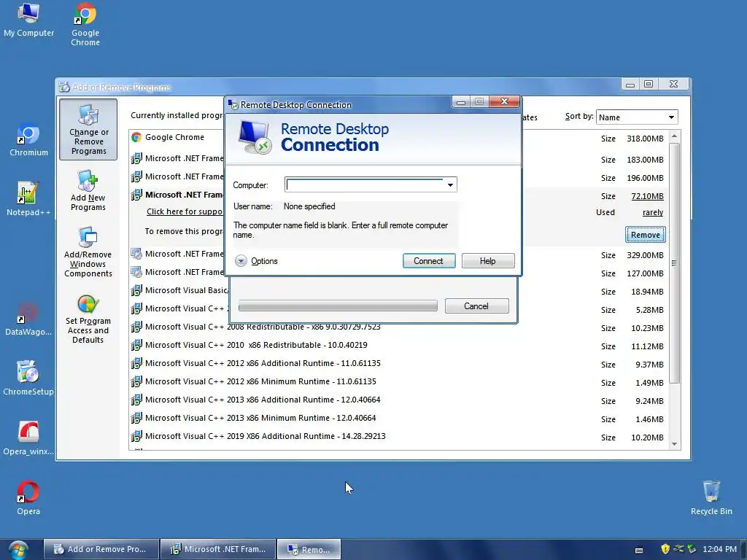747x560 pixels.
Task: Click the Safely Remove Hardware tray icon
Action: coord(692,549)
